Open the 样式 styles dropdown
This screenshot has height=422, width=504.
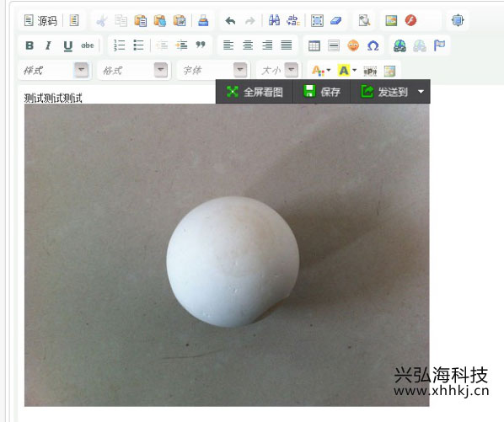pyautogui.click(x=54, y=70)
